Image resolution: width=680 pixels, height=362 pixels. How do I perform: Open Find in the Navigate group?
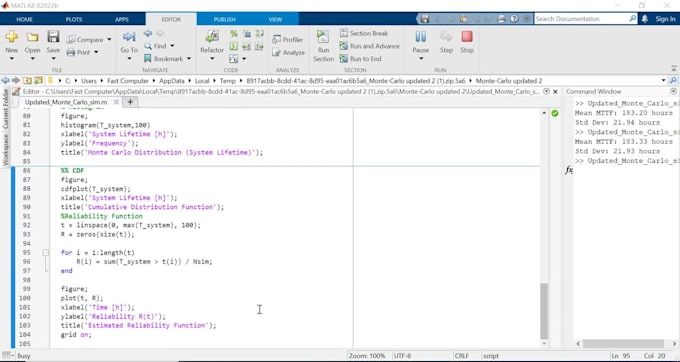156,46
